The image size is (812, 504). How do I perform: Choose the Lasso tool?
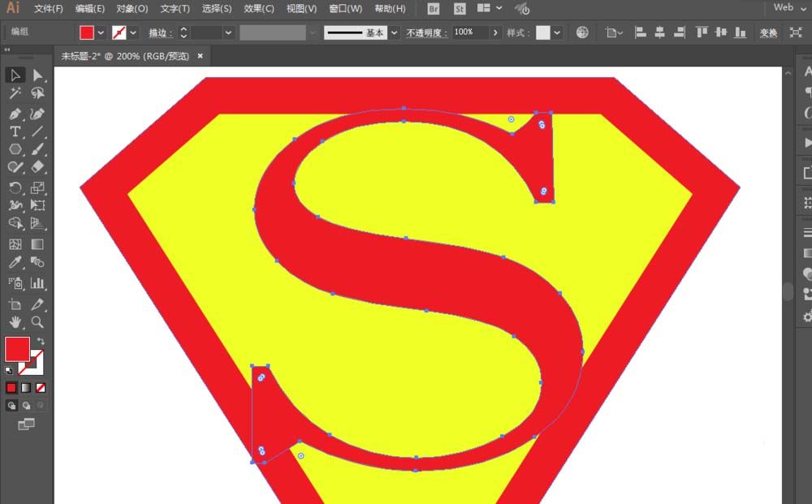[x=37, y=93]
